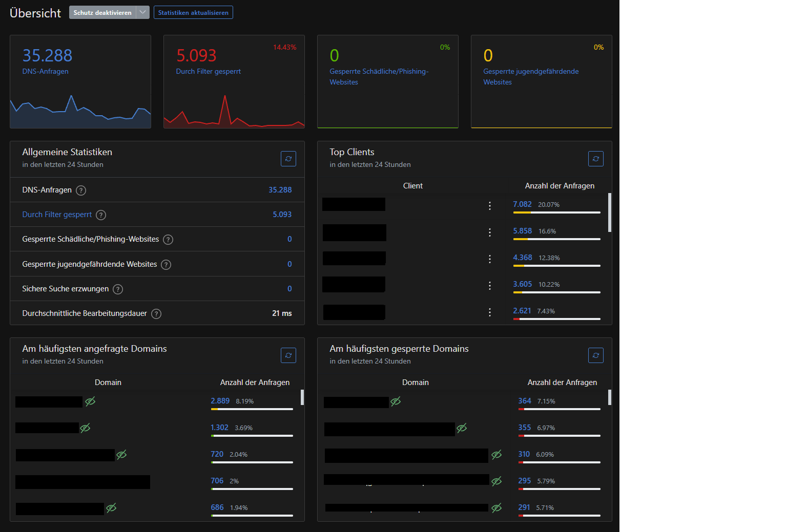Click the Schutz deaktivieren button
Image resolution: width=787 pixels, height=532 pixels.
(102, 12)
